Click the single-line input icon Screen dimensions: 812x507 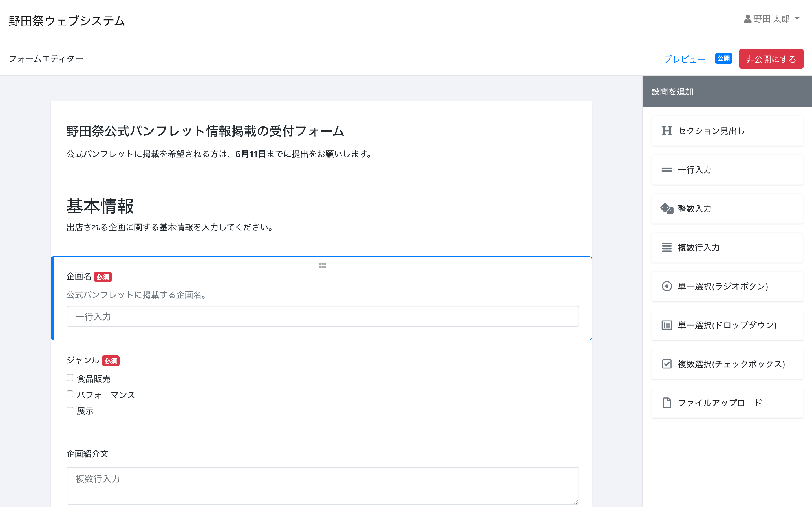[x=667, y=170]
